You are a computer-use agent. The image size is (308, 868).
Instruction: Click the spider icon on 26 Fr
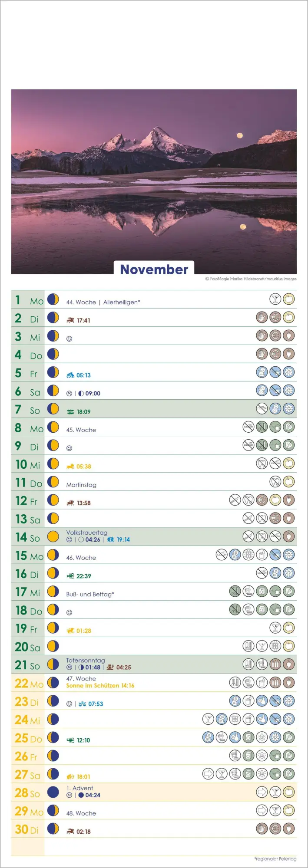(262, 756)
